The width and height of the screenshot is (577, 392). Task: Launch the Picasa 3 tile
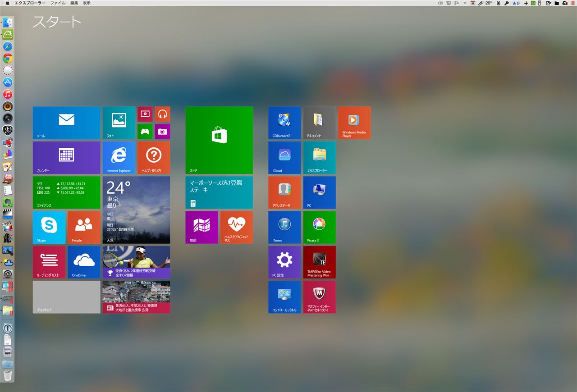coord(320,228)
